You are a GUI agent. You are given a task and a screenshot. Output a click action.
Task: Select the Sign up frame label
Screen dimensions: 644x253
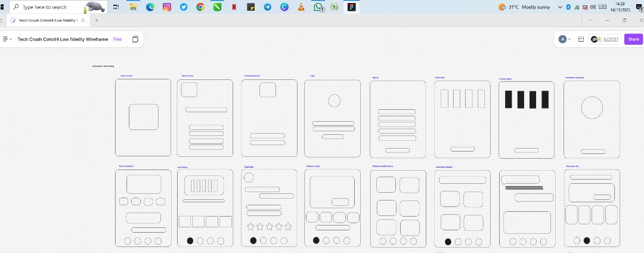click(x=375, y=78)
